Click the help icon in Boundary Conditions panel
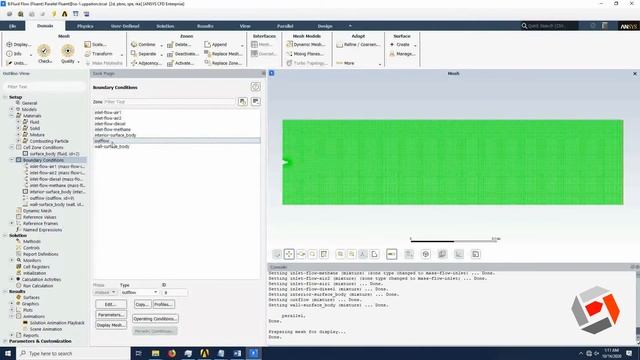The width and height of the screenshot is (640, 360). (256, 87)
